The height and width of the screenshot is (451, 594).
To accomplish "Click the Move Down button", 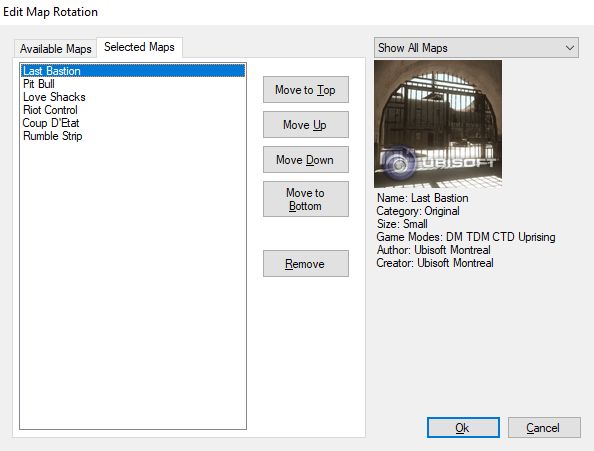I will pos(306,160).
